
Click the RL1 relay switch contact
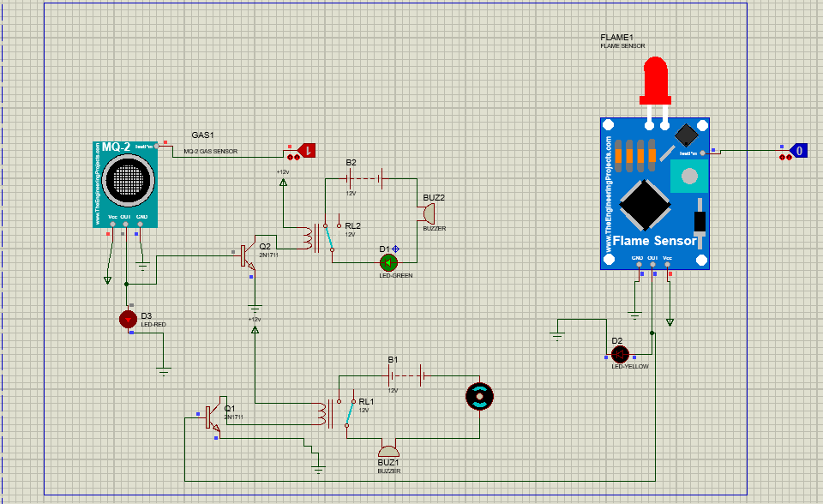click(x=349, y=413)
